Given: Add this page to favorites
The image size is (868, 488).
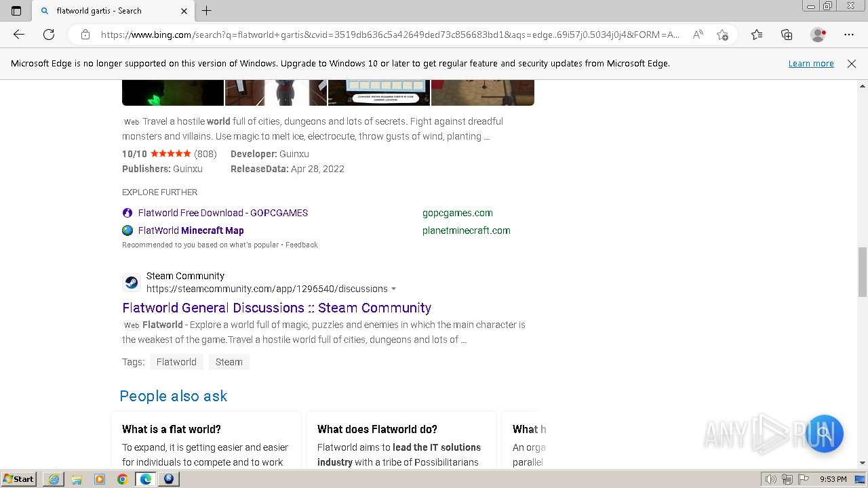Looking at the screenshot, I should (x=722, y=35).
